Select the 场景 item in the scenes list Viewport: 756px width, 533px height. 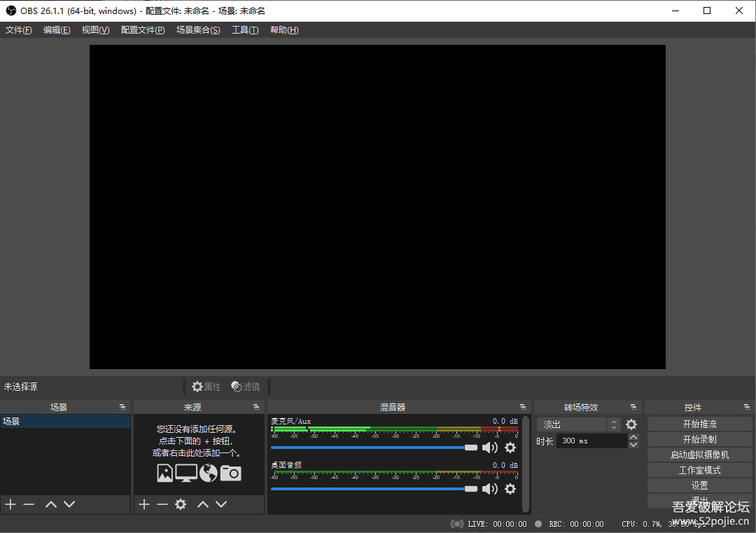(x=65, y=421)
